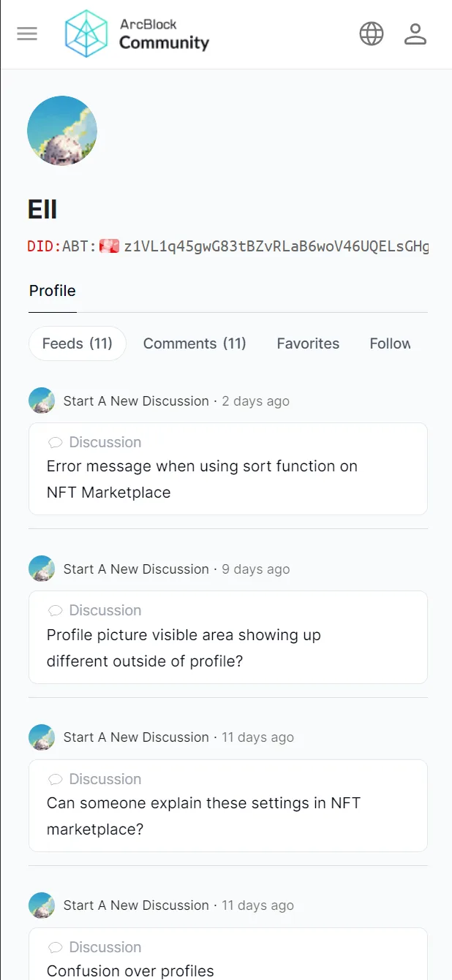Click the DID address z1VL1q45 text

pos(276,246)
